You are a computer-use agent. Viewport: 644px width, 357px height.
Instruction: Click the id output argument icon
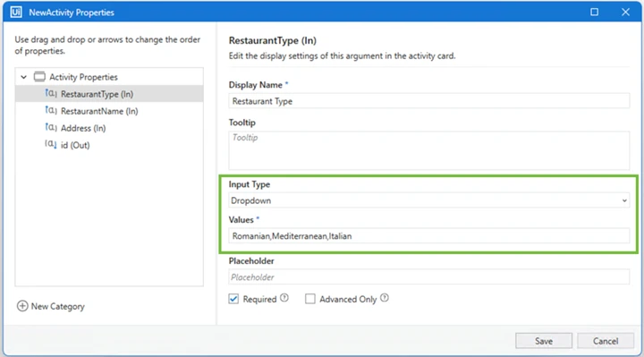(50, 144)
